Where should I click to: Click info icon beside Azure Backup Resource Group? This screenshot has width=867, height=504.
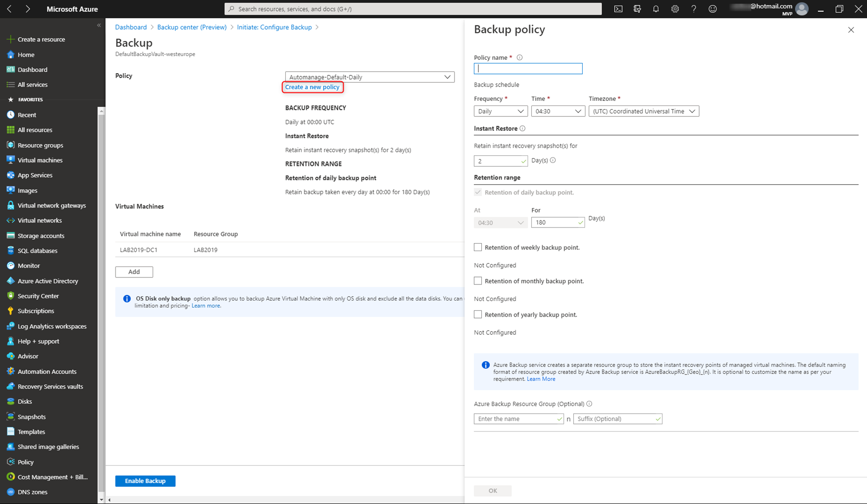pos(589,404)
